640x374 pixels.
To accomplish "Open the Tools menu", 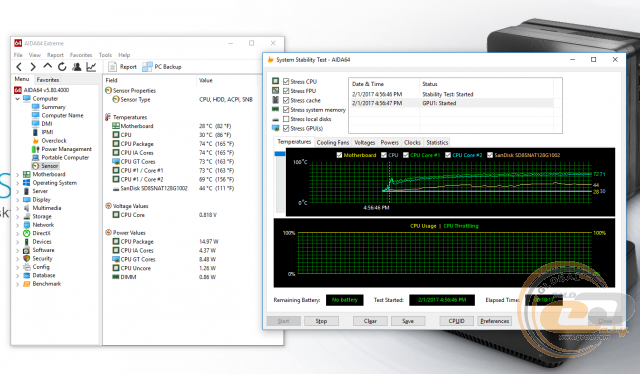I will tap(105, 55).
